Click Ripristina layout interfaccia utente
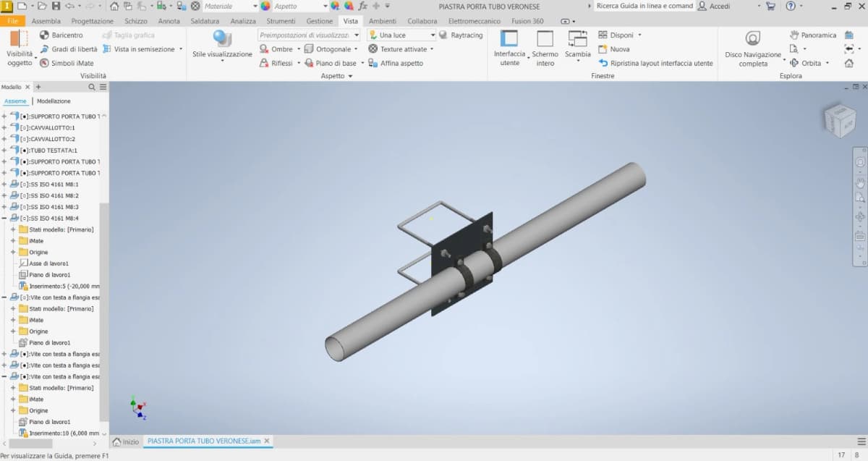868x461 pixels. (x=655, y=63)
